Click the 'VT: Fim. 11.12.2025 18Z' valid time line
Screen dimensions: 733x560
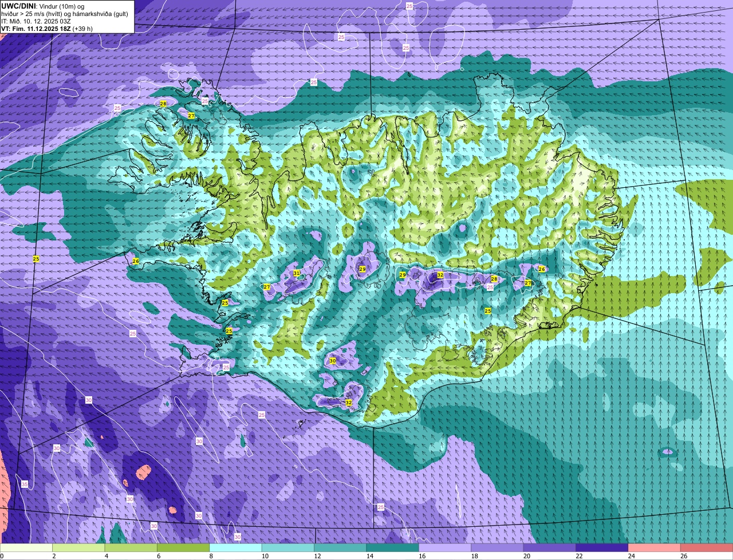pos(35,28)
